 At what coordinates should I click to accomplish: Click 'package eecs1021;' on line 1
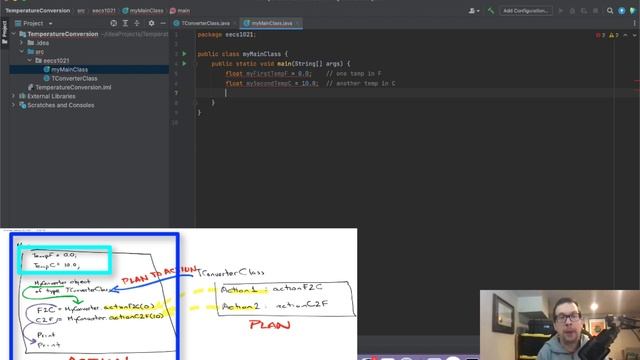coord(227,35)
